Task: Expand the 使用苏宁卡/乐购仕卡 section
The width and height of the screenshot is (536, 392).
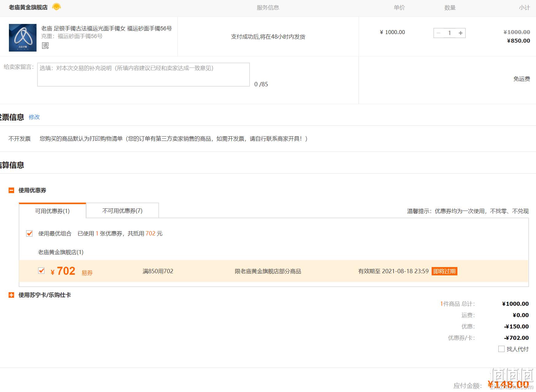Action: click(x=11, y=295)
